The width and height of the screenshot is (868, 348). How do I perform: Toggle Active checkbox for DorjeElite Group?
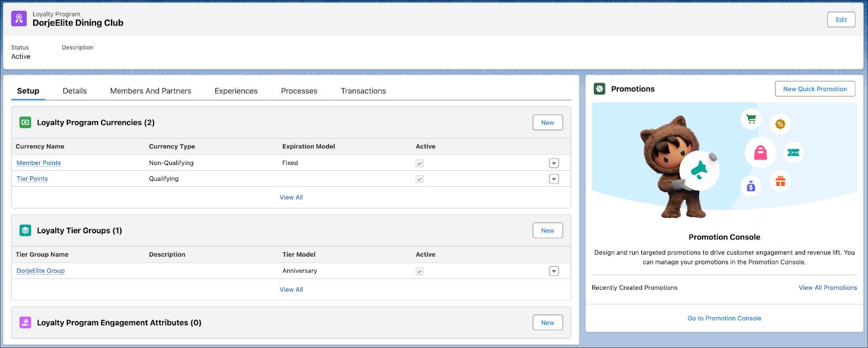419,271
